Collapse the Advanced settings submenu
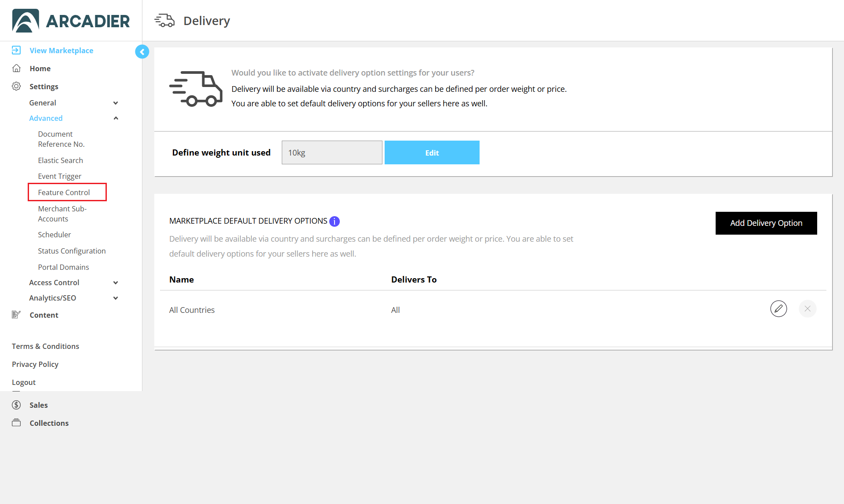The height and width of the screenshot is (504, 844). coord(116,118)
